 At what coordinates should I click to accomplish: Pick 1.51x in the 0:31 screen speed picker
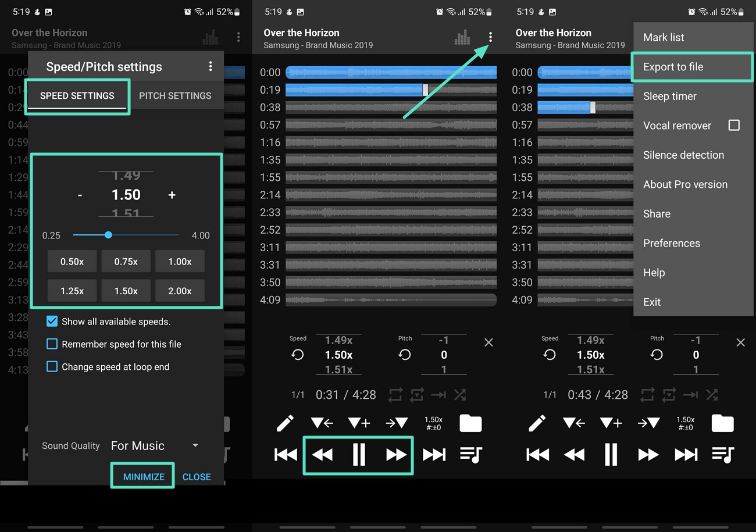tap(338, 370)
